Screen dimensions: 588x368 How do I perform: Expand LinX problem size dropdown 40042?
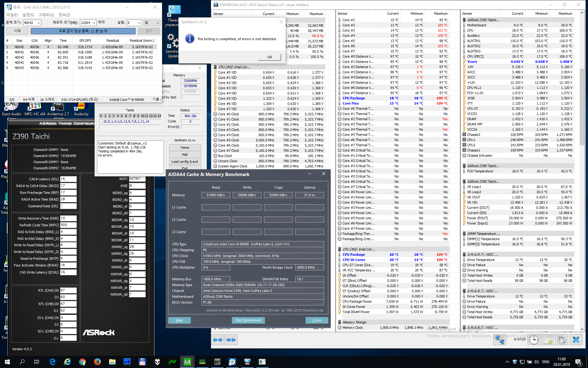pos(39,23)
